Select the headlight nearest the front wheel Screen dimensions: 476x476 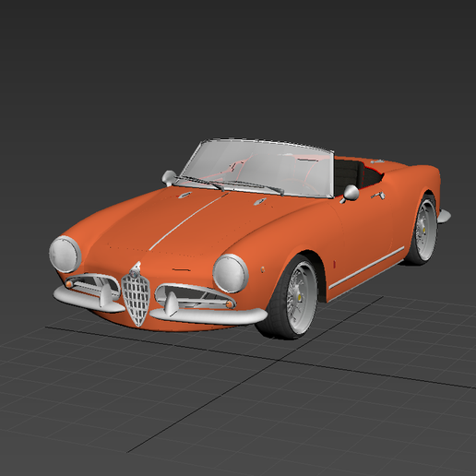click(231, 273)
